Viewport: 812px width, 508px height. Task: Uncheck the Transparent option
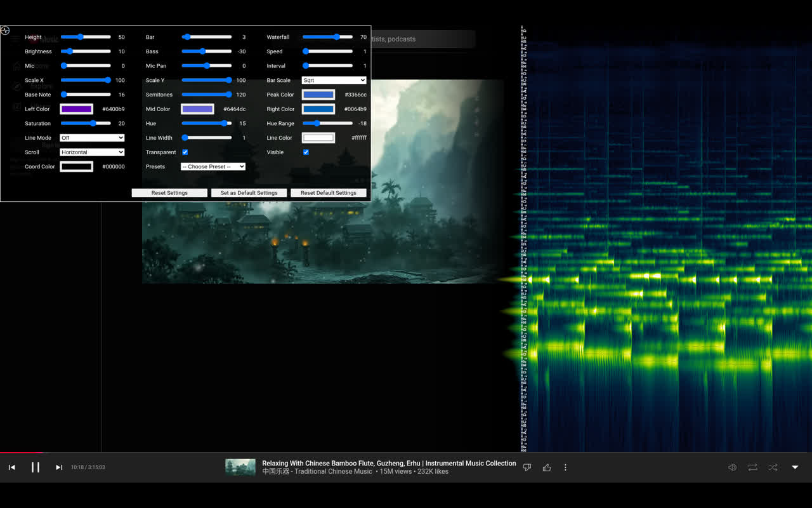[x=185, y=152]
